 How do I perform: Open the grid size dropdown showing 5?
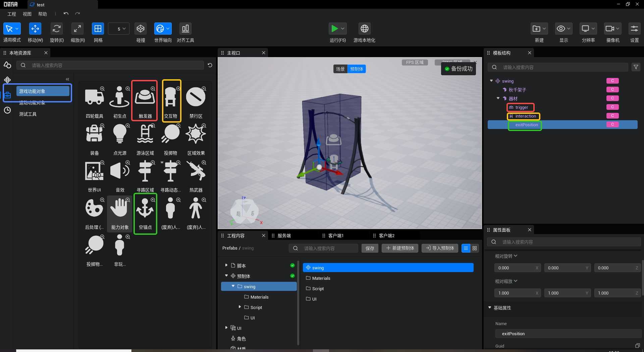pyautogui.click(x=119, y=29)
